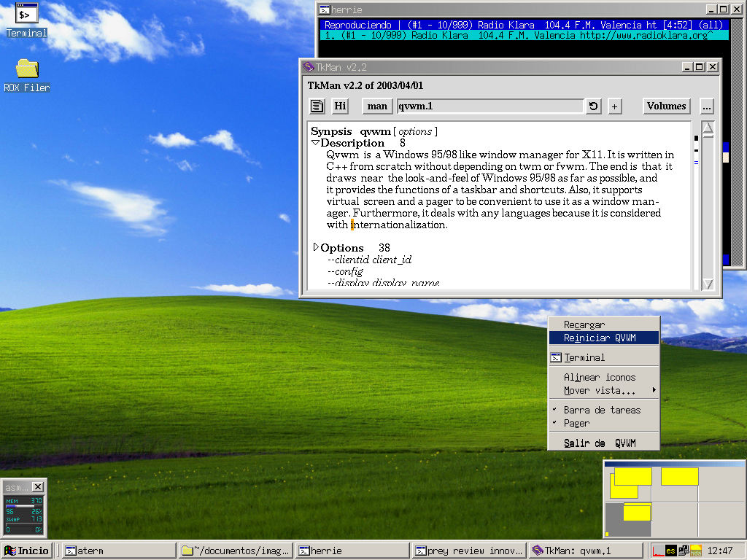Click the TkMan scrollbar up arrow
Image resolution: width=747 pixels, height=560 pixels.
[x=708, y=128]
